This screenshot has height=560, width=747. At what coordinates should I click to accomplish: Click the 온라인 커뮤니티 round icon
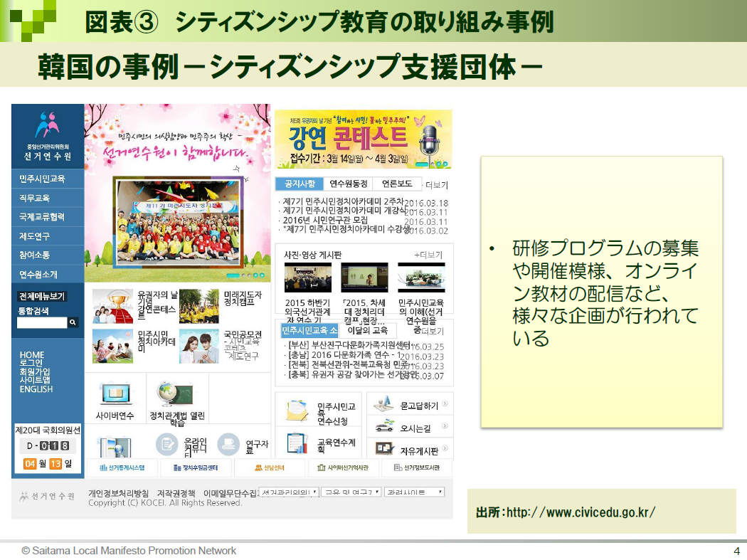[168, 444]
